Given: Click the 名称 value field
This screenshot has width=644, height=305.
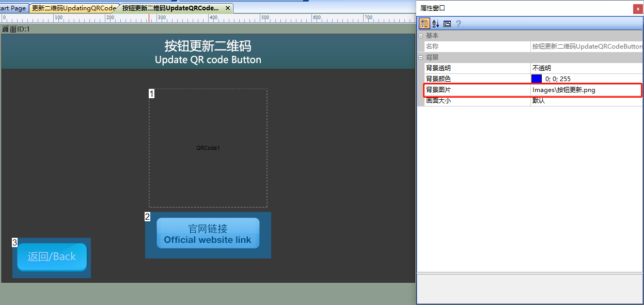Looking at the screenshot, I should (x=587, y=47).
